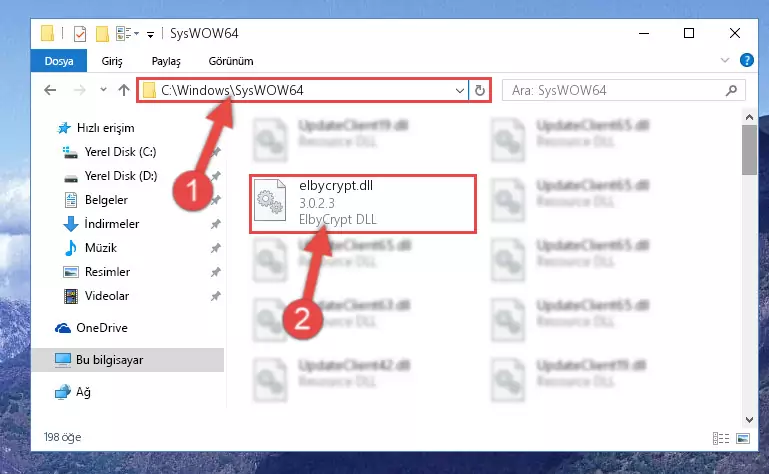Image resolution: width=769 pixels, height=474 pixels.
Task: Click the elbycrypt.dll gear file icon
Action: coord(270,200)
